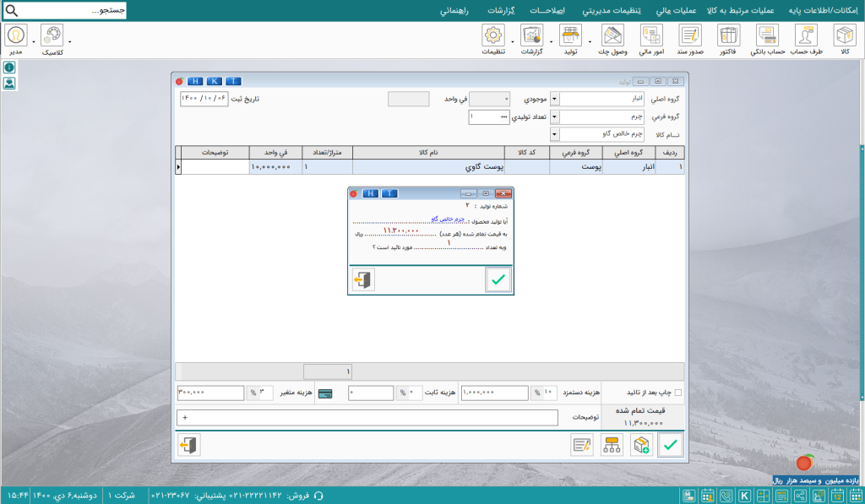
Task: Click the تاریخ ثبت date field
Action: (x=204, y=100)
